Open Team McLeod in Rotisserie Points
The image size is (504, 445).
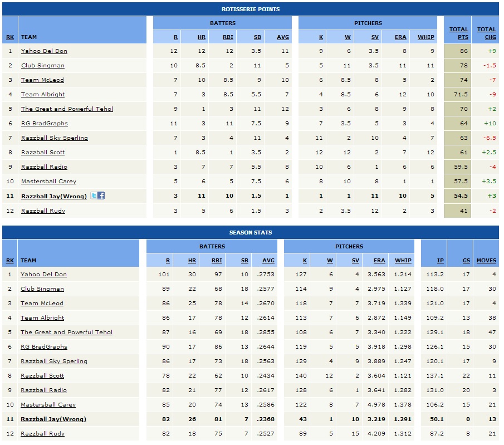[x=42, y=80]
